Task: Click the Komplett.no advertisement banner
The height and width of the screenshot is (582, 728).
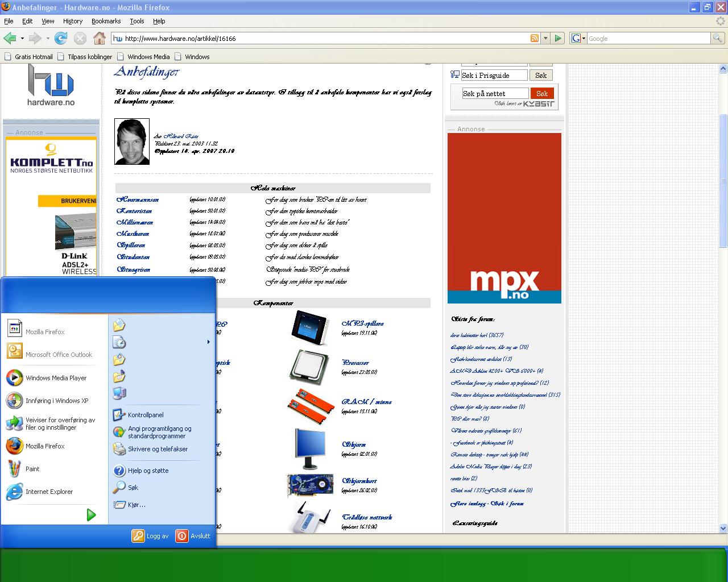Action: pyautogui.click(x=51, y=207)
